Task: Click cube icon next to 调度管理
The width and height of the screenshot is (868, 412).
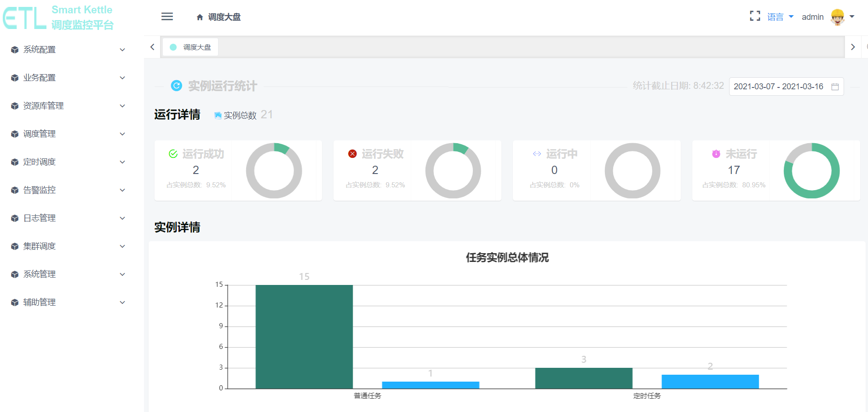Action: coord(15,134)
